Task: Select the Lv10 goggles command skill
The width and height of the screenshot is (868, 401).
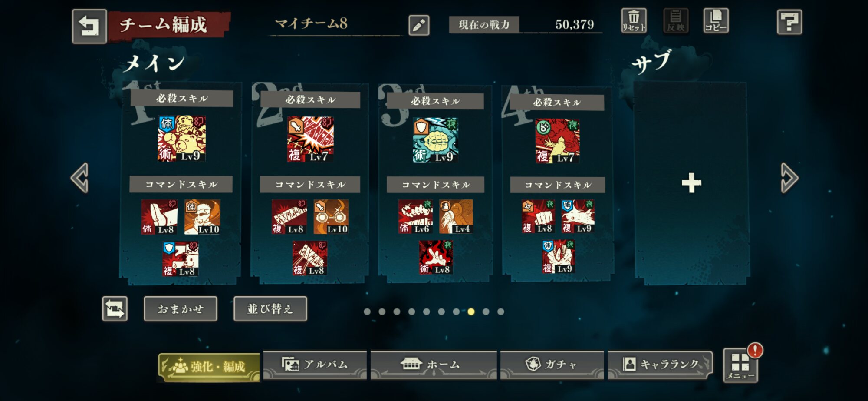Action: (331, 217)
